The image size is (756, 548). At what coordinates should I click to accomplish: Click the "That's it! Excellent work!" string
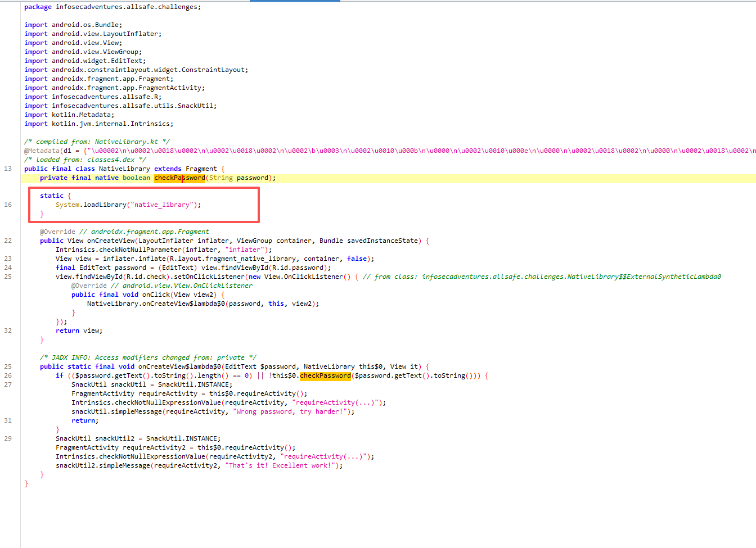pos(283,465)
